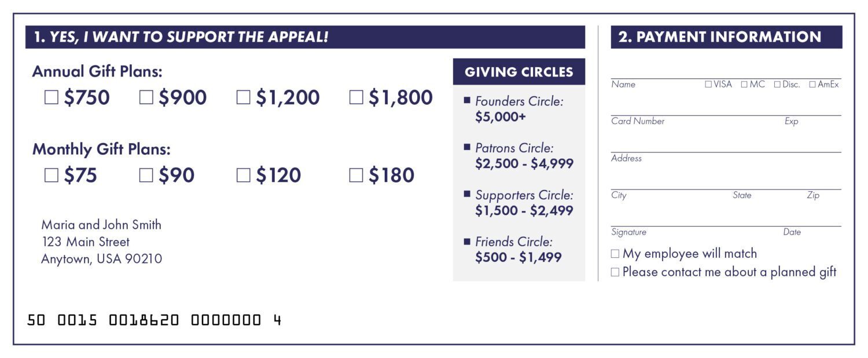Choose the $180 monthly gift checkbox

coord(356,176)
